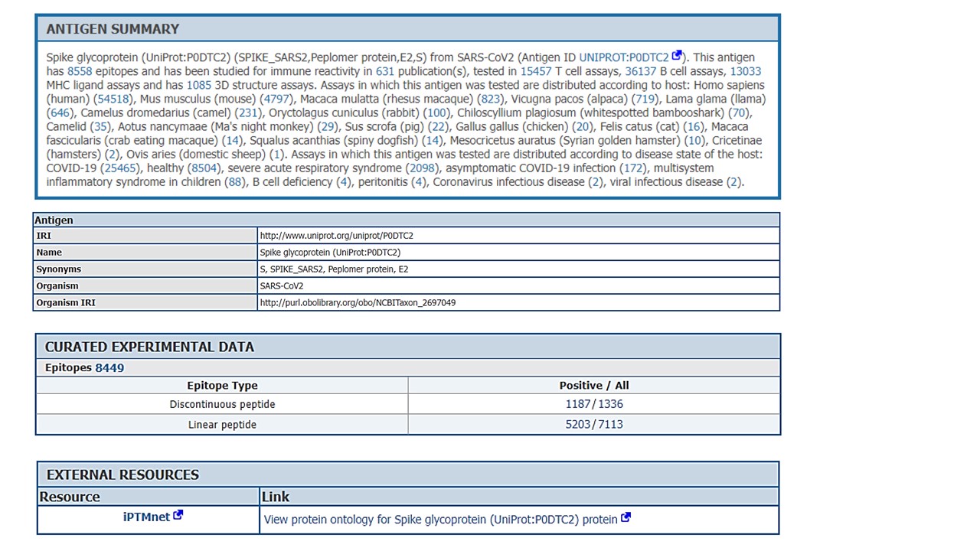Open all linear peptide count 7113
Screen dimensions: 980x551
610,424
